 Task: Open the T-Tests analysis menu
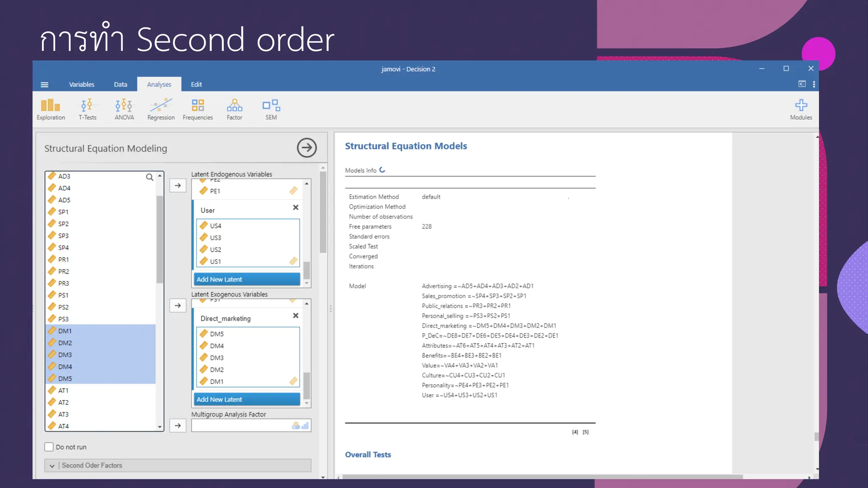click(87, 109)
